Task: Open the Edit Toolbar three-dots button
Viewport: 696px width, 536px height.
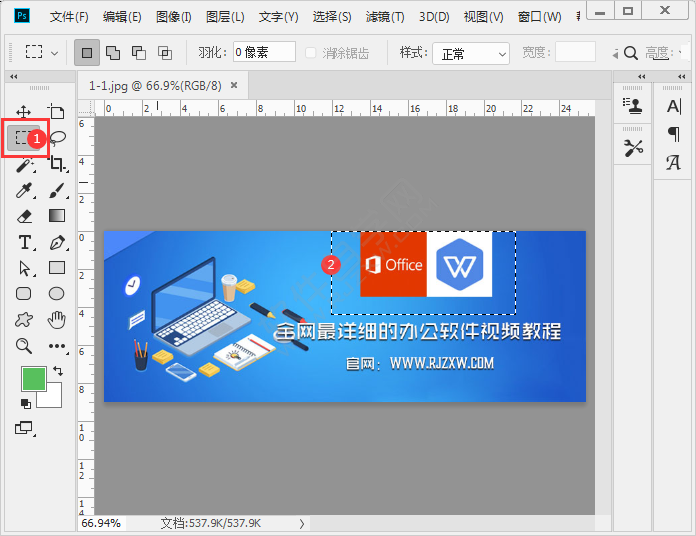Action: pos(58,346)
